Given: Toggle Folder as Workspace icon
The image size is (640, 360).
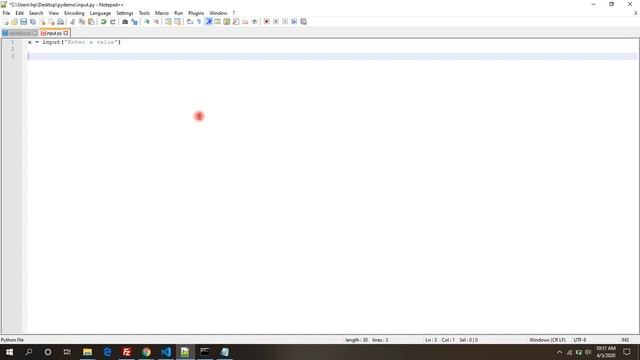Looking at the screenshot, I should tap(245, 22).
